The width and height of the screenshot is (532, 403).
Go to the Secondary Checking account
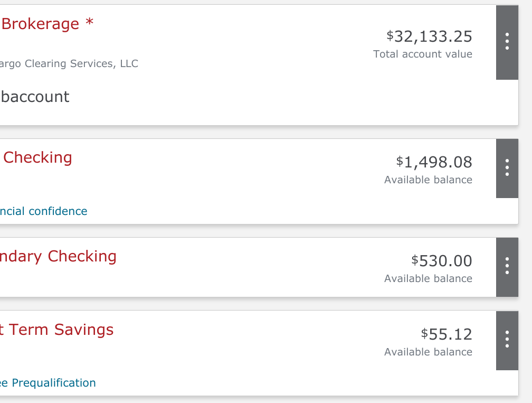pos(58,256)
